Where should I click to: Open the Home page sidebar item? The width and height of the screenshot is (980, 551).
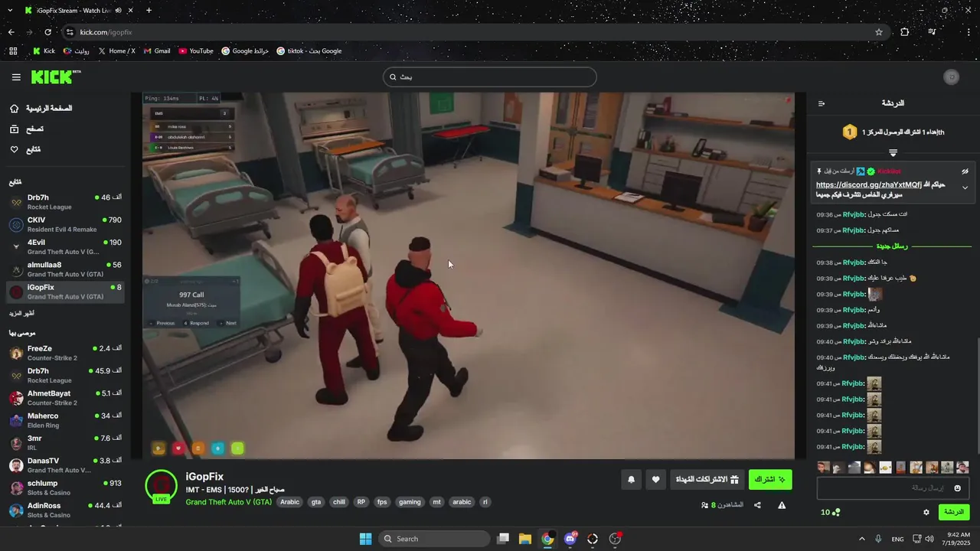[x=41, y=108]
